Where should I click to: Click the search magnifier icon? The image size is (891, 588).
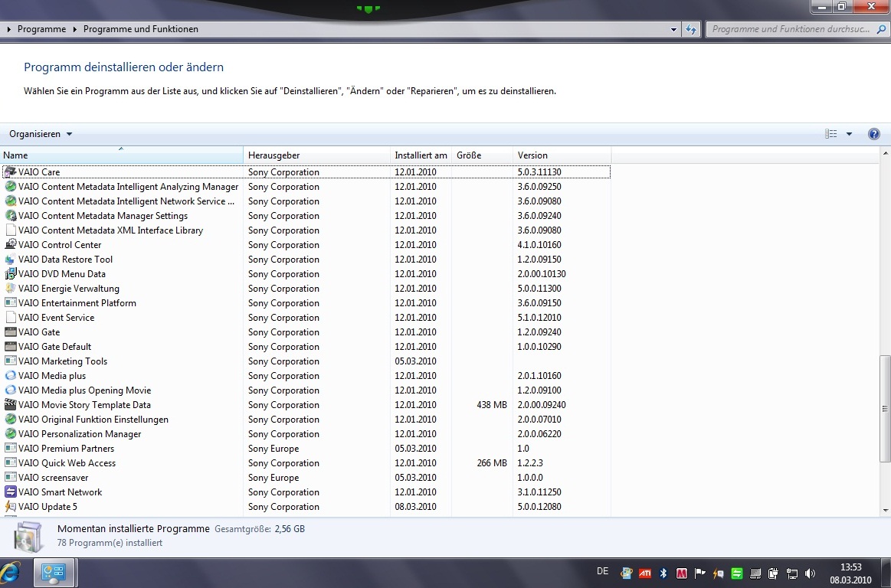(x=881, y=29)
